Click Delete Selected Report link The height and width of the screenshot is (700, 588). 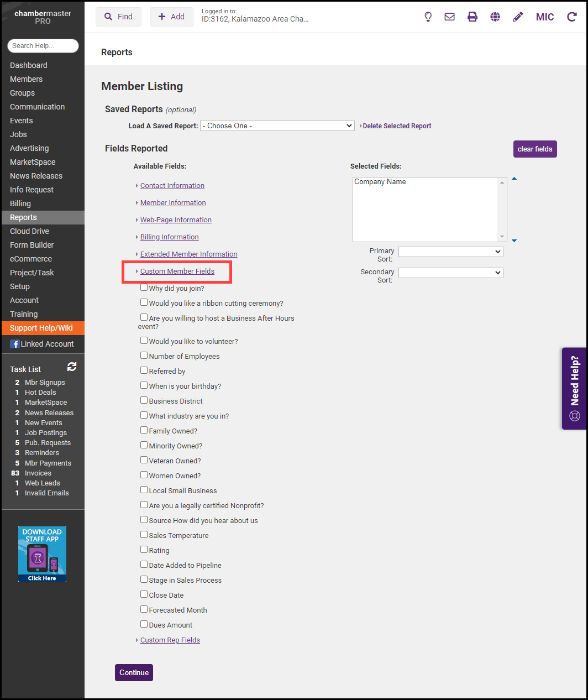[x=397, y=126]
